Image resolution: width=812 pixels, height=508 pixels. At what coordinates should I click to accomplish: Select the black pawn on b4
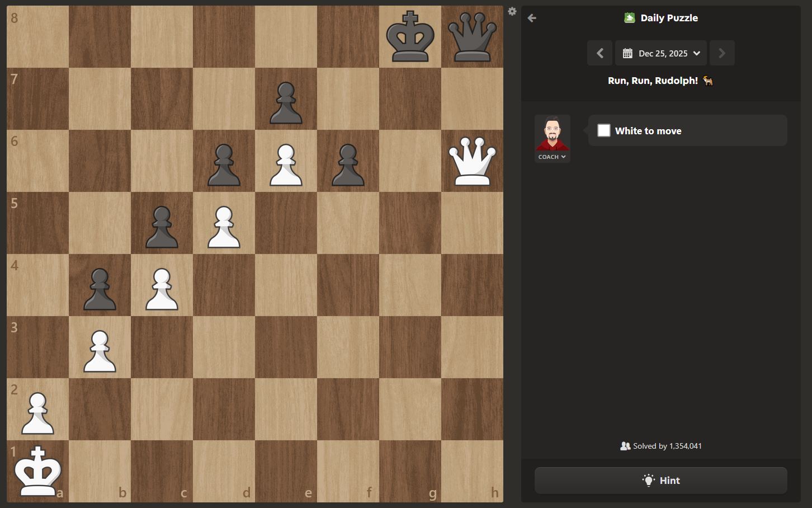coord(100,289)
